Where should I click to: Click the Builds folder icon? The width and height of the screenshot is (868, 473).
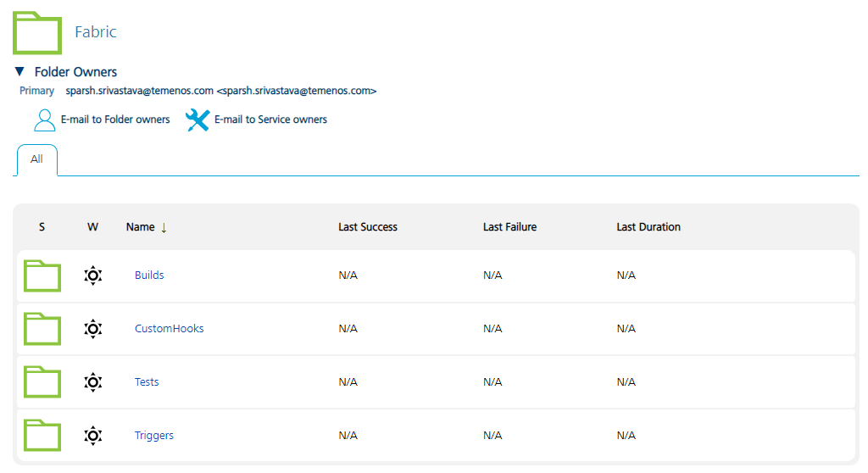(x=42, y=275)
